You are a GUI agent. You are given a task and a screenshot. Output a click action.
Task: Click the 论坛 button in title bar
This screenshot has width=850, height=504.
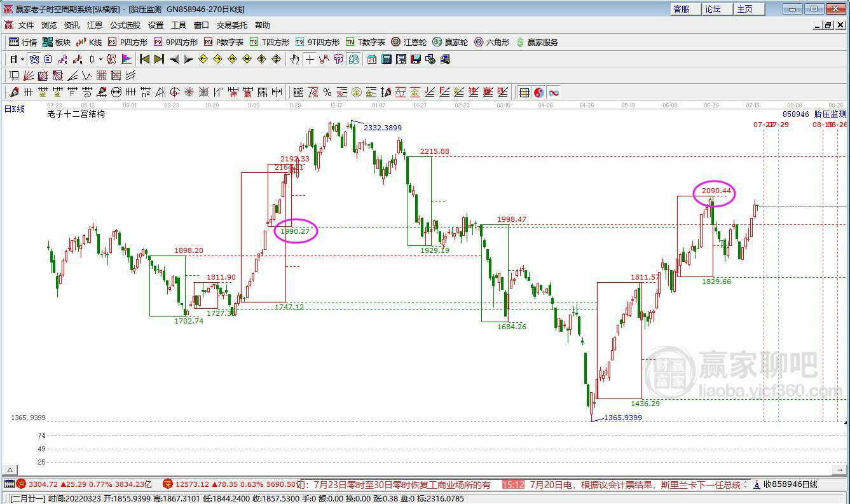[x=718, y=9]
